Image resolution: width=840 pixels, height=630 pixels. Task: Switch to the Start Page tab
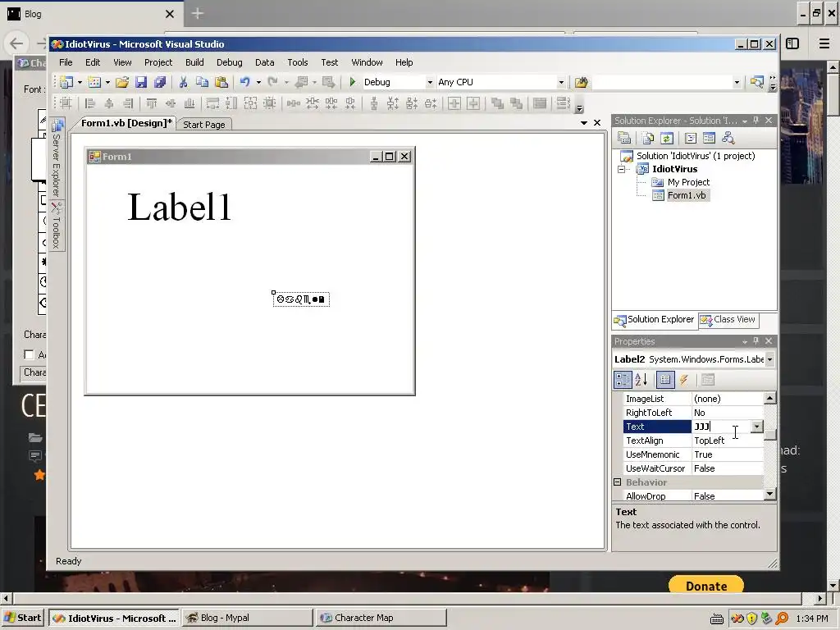tap(204, 125)
